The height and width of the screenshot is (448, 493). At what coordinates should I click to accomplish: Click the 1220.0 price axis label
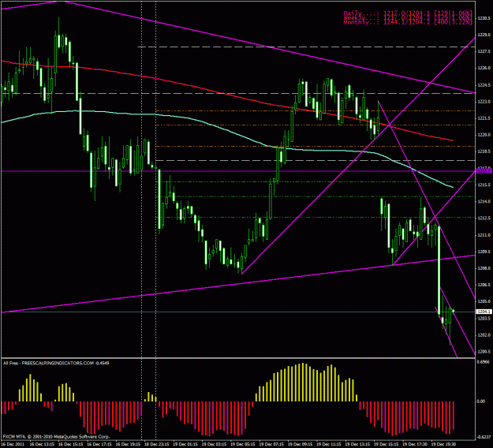point(484,135)
